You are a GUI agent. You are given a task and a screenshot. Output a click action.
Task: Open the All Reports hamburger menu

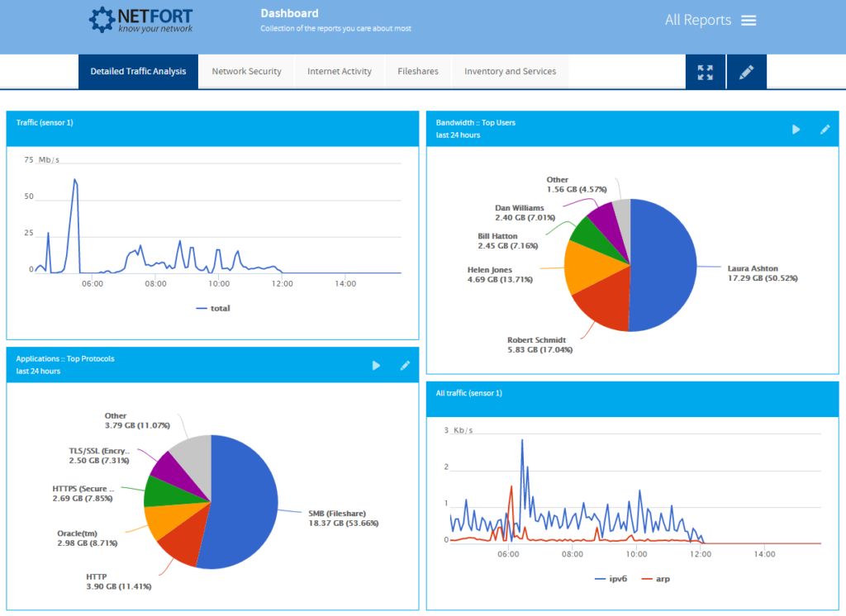click(749, 21)
